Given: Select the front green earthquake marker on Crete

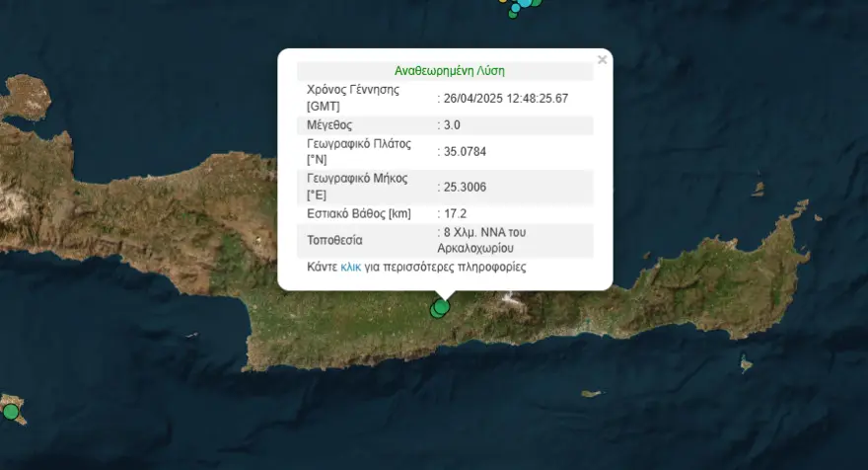Looking at the screenshot, I should click(x=442, y=306).
